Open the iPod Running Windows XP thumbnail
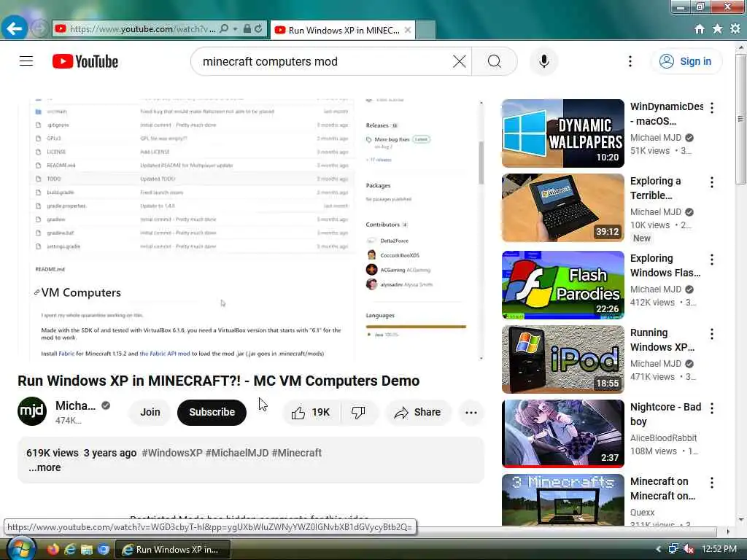The height and width of the screenshot is (560, 747). (x=562, y=359)
